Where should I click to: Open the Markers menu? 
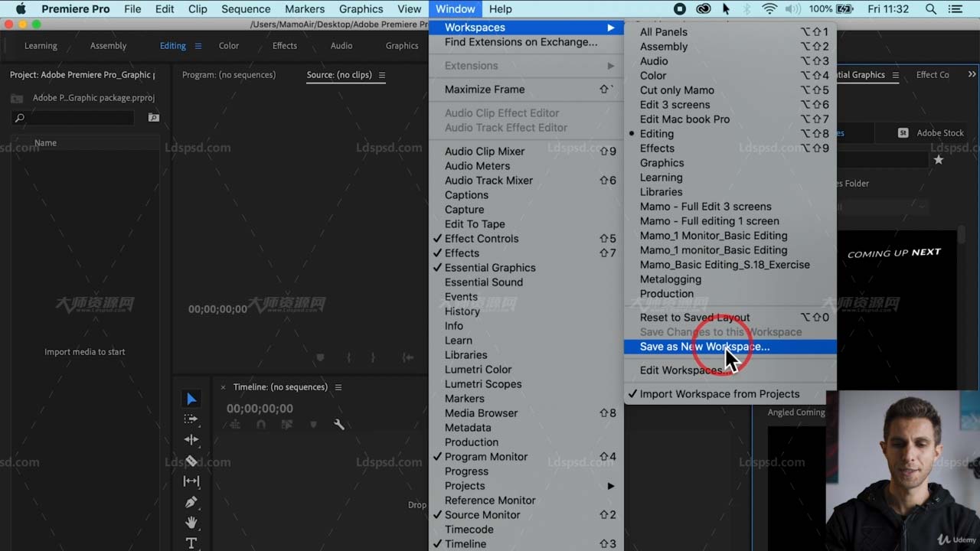pyautogui.click(x=304, y=9)
